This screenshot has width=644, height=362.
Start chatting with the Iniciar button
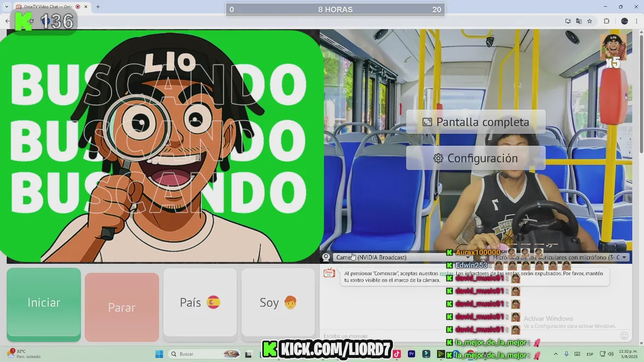tap(44, 303)
